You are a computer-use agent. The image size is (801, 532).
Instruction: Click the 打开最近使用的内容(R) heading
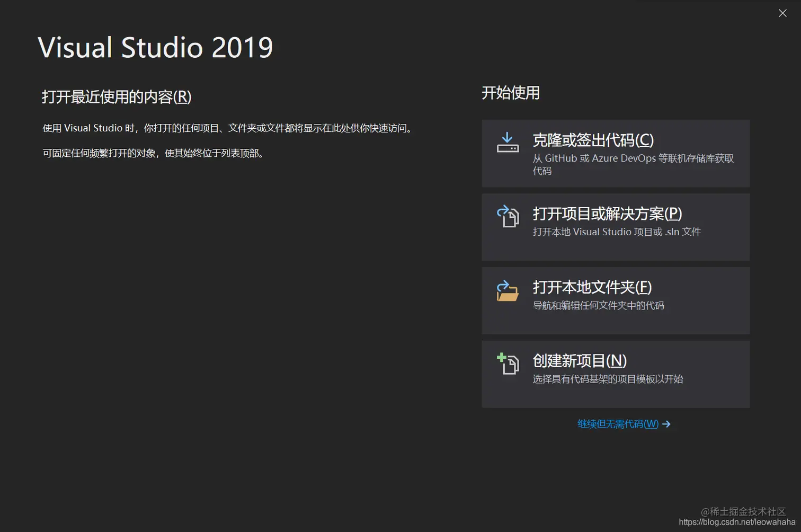coord(117,97)
